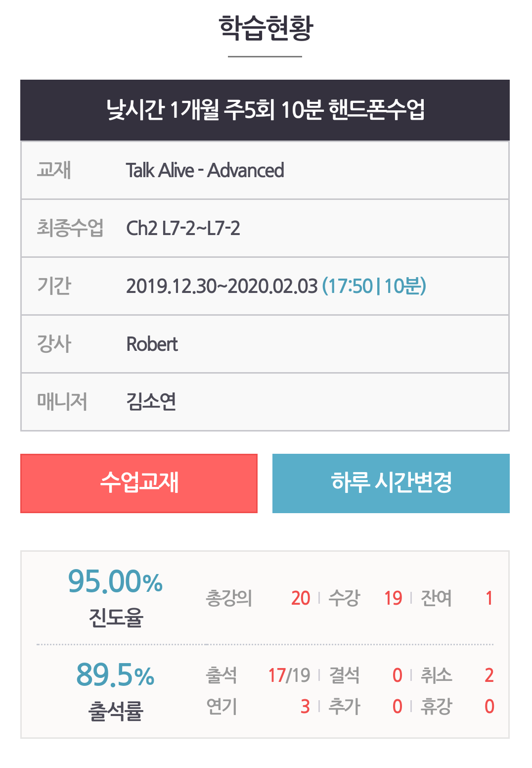
Task: Select the 결석 label
Action: 344,675
